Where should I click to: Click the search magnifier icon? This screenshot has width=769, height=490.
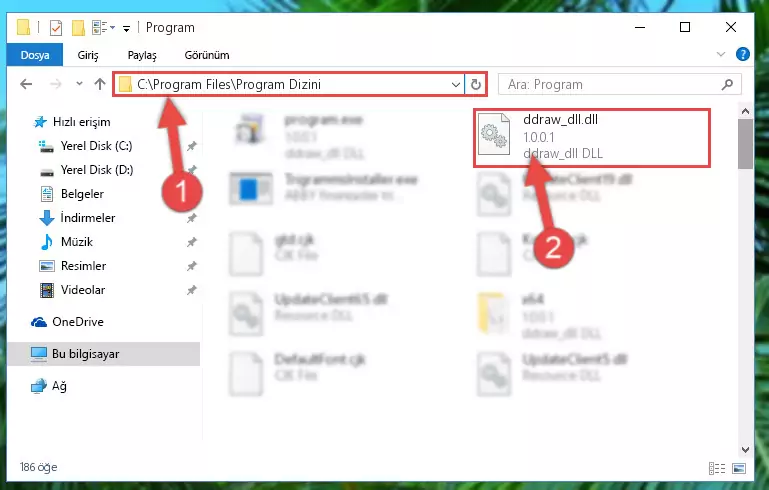point(727,85)
